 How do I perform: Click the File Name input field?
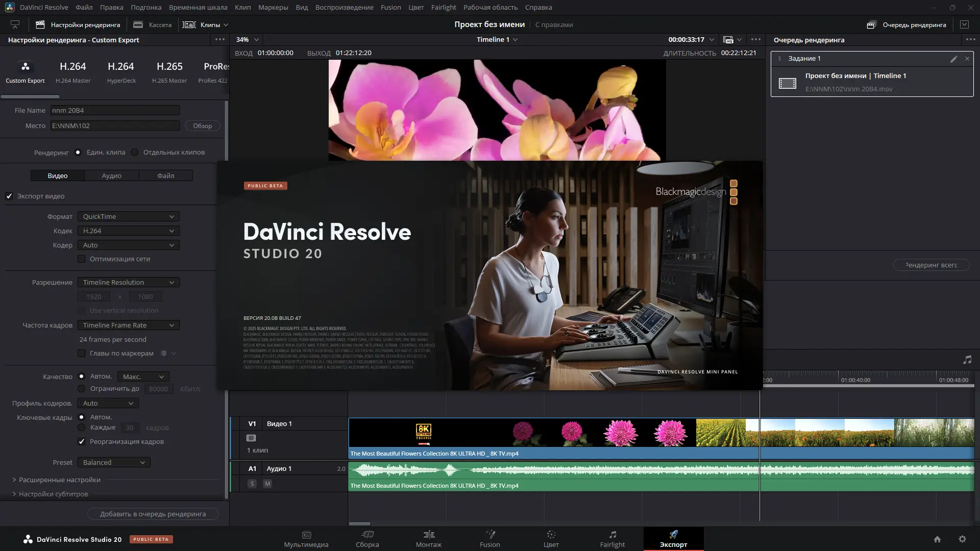tap(115, 110)
